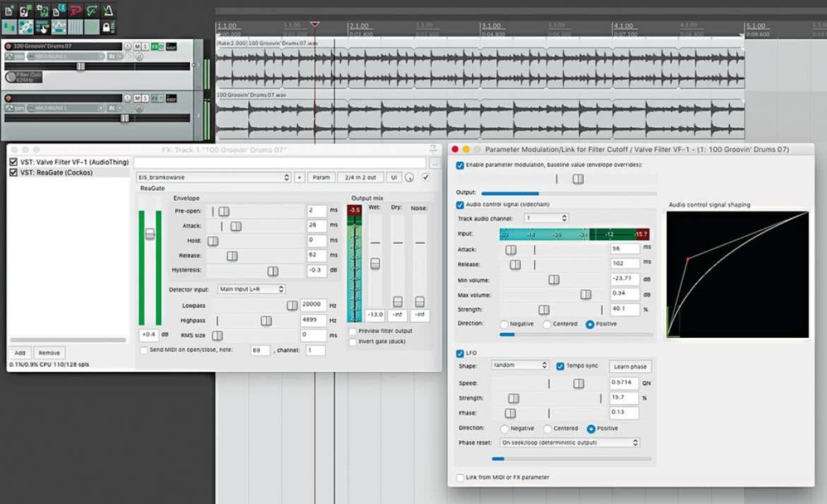Screen dimensions: 827x504
Task: Toggle the item grouping toolbar icon
Action: click(x=25, y=26)
